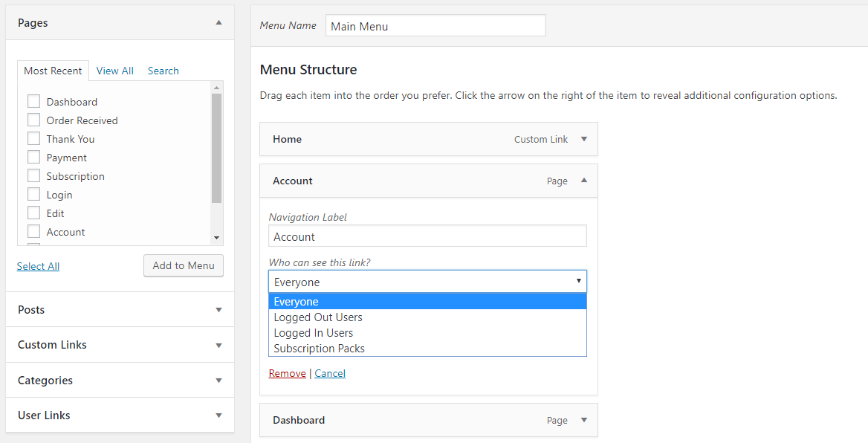The width and height of the screenshot is (868, 443).
Task: Collapse the Pages panel arrow
Action: (x=218, y=23)
